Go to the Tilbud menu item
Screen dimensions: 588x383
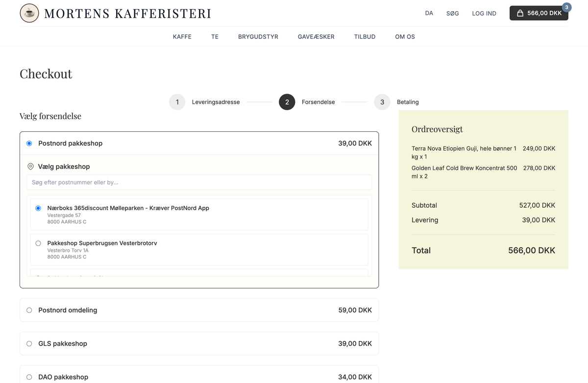(x=365, y=37)
